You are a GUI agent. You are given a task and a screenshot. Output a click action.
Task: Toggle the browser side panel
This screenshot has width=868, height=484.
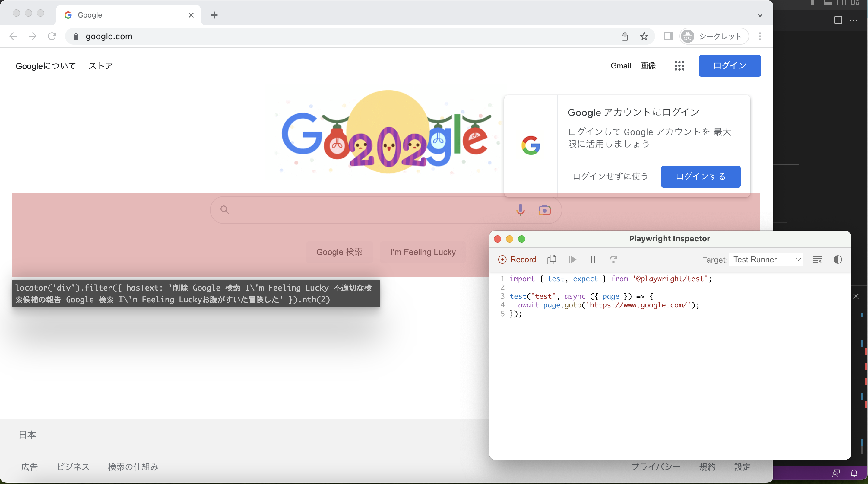click(x=668, y=37)
